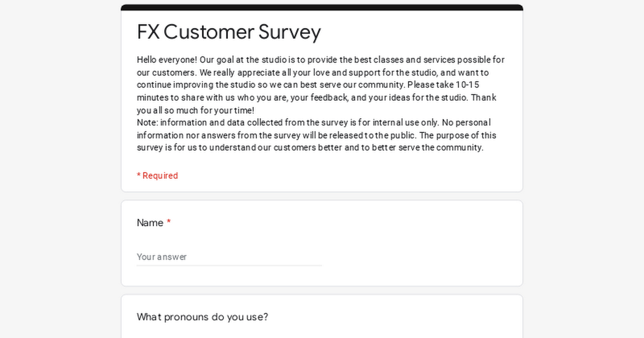Click the "What pronouns do you use?" question

(x=202, y=317)
